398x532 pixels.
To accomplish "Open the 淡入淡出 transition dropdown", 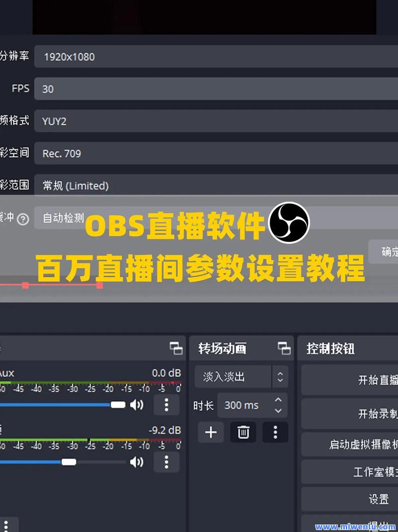I will (x=242, y=377).
